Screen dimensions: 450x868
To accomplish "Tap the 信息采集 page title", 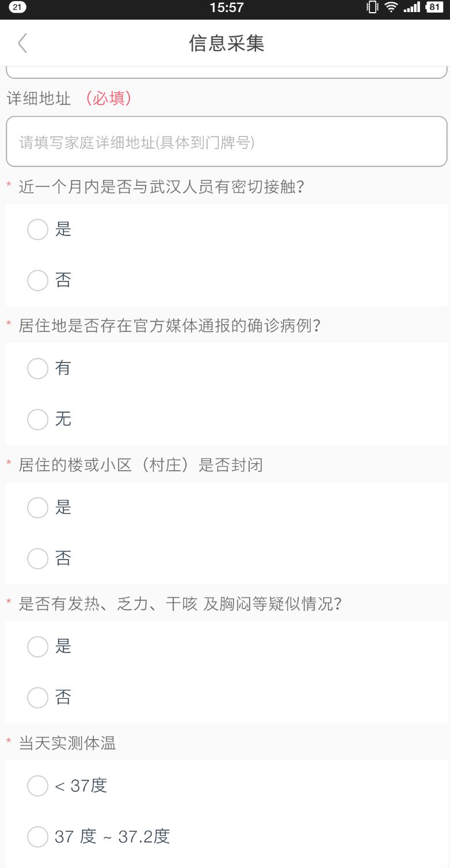I will coord(226,43).
